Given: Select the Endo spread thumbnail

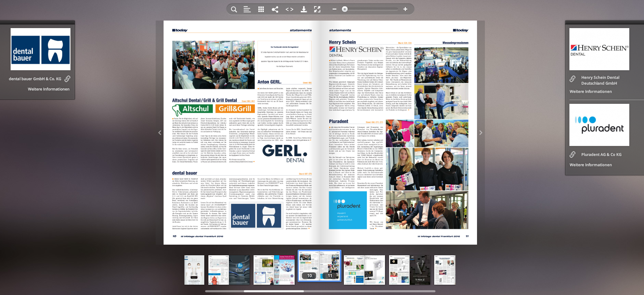Looking at the screenshot, I should coord(229,270).
